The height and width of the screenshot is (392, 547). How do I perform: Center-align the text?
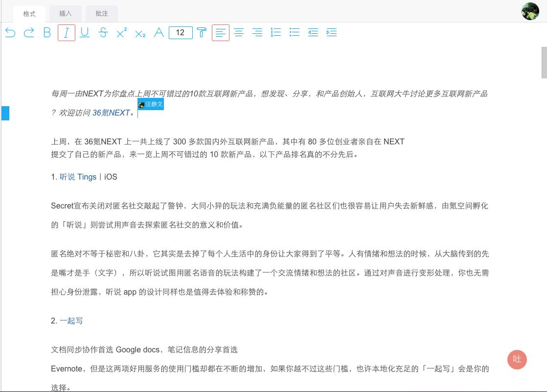[x=239, y=33]
